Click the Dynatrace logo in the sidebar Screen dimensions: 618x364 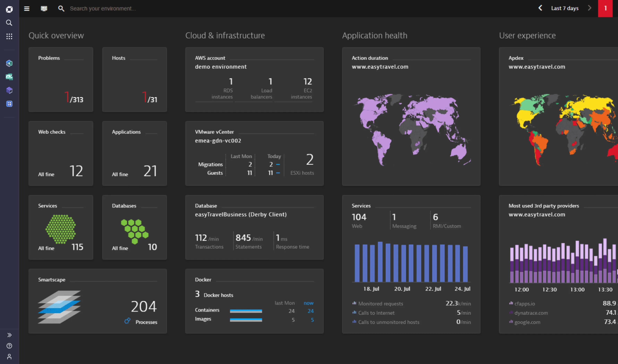[9, 9]
